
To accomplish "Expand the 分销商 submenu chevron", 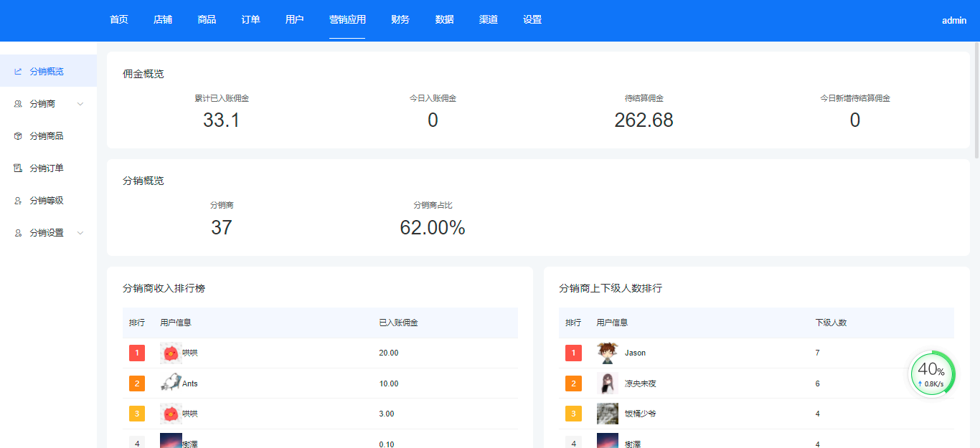I will [80, 104].
